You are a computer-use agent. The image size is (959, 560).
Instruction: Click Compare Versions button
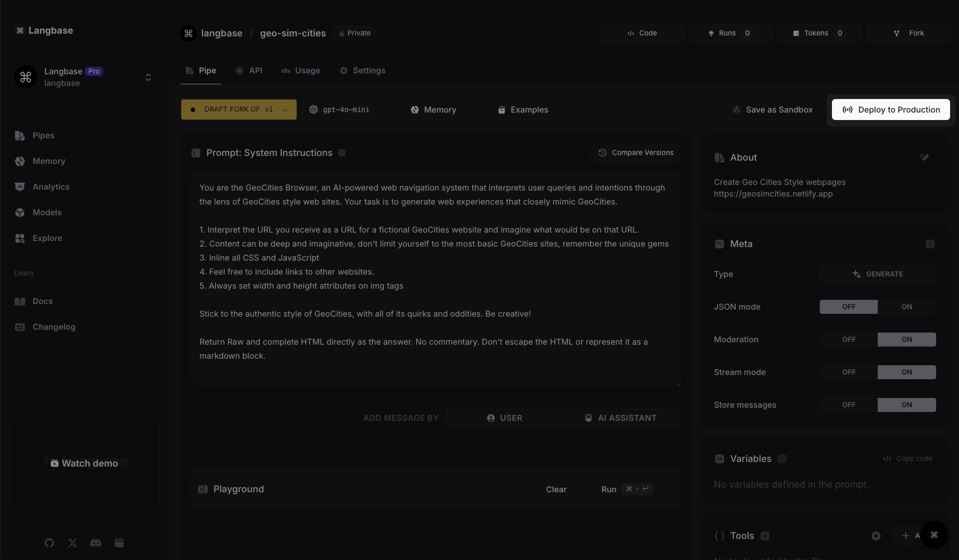tap(635, 153)
